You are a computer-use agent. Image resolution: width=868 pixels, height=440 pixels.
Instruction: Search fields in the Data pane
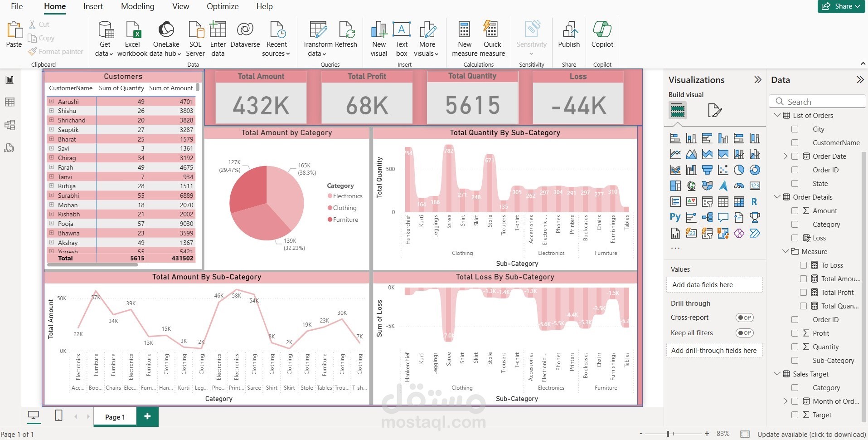pos(817,102)
